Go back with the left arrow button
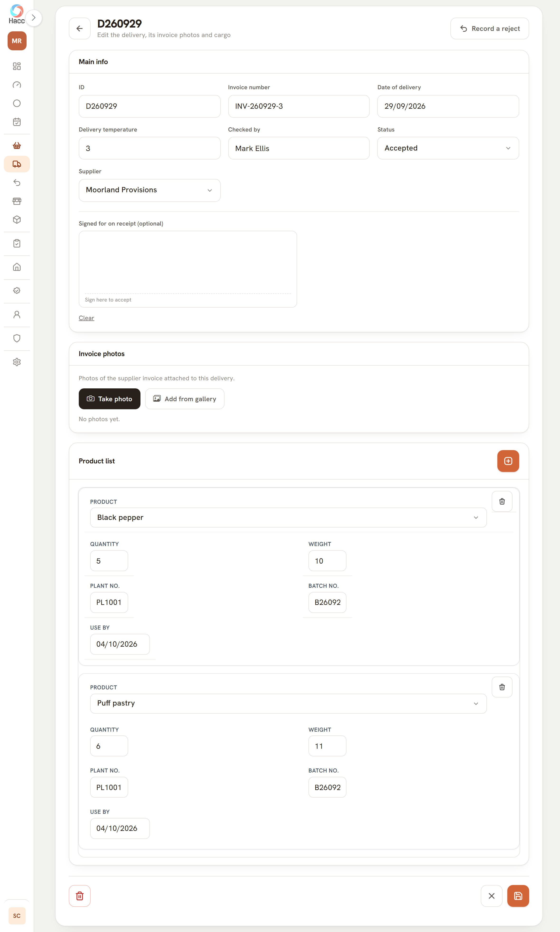Viewport: 560px width, 932px height. (80, 28)
